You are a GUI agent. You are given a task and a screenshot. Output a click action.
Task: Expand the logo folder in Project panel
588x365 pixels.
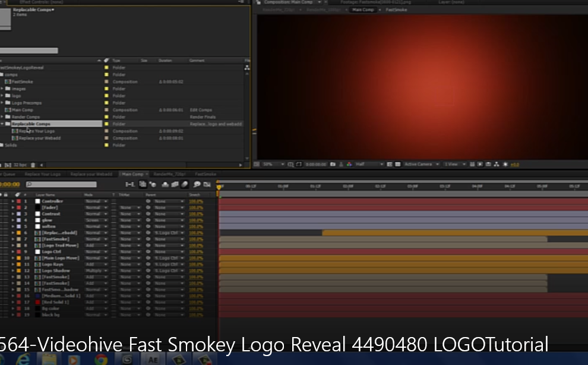coord(2,96)
